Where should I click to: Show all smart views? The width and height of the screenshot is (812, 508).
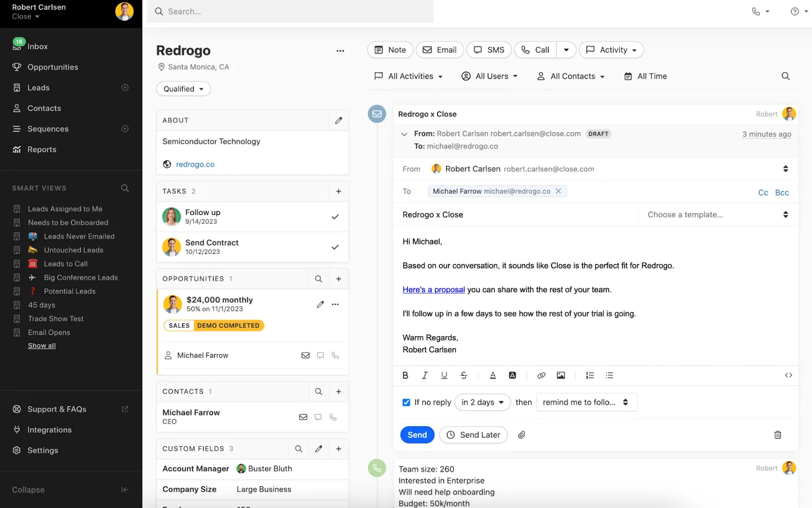42,345
